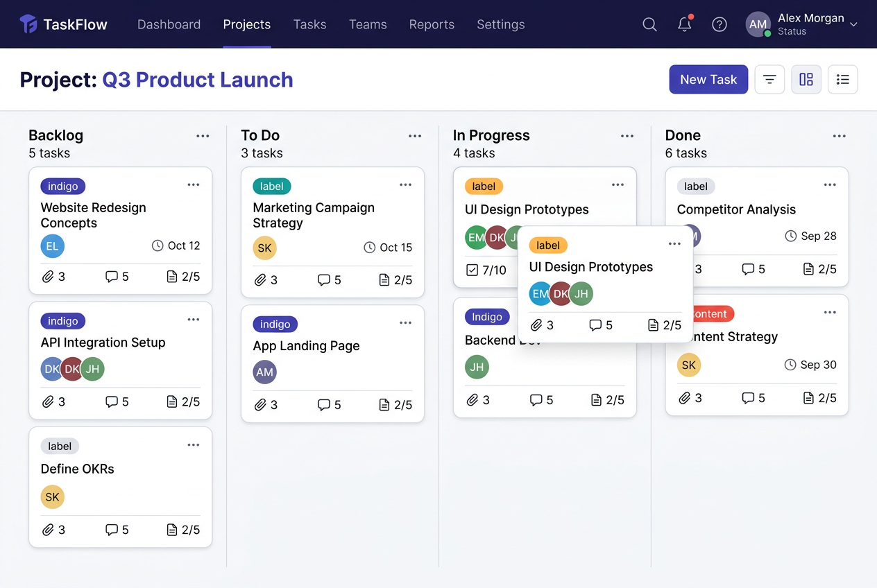Click the clock icon beside Oct 15
Viewport: 877px width, 588px height.
[370, 248]
